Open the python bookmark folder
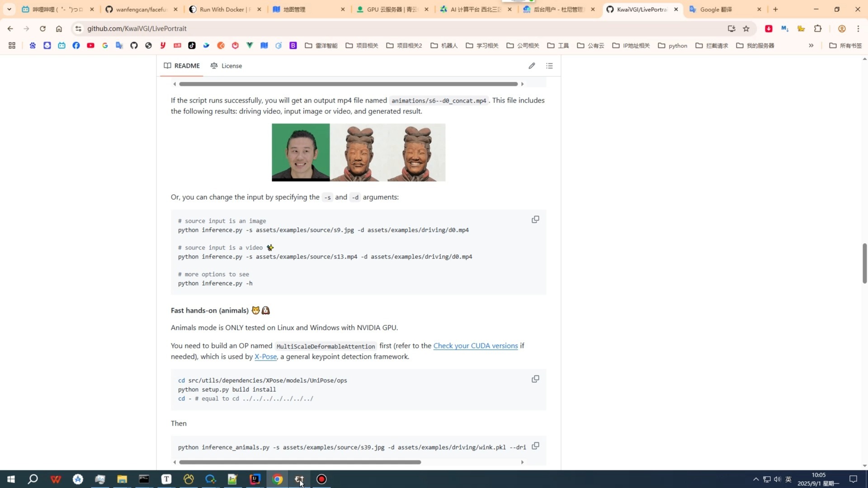Screen dimensions: 868x488 [673, 46]
